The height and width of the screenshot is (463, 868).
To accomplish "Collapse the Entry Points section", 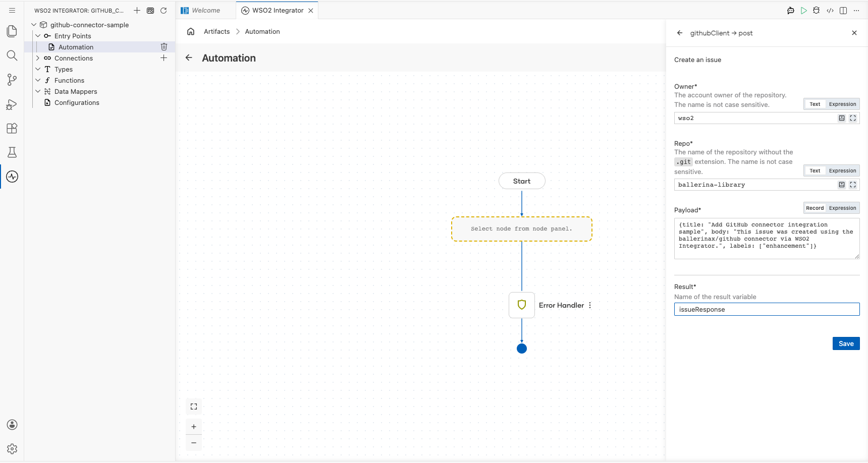I will [x=38, y=36].
